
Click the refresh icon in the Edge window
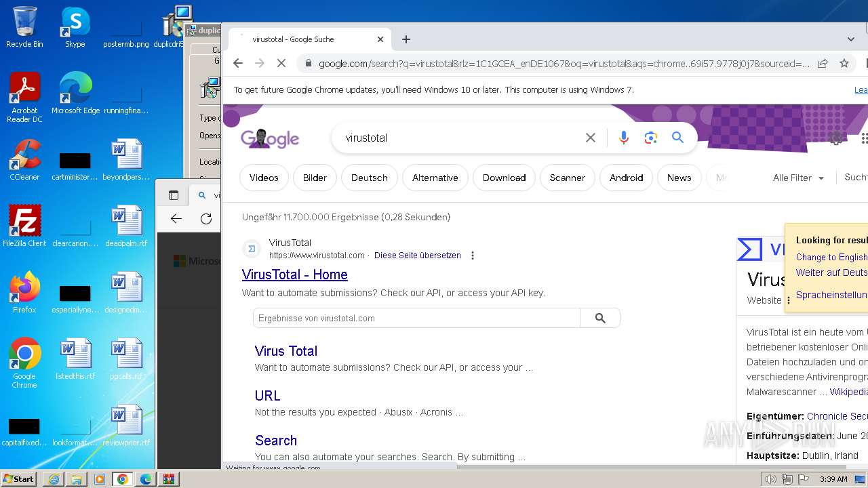(x=206, y=218)
